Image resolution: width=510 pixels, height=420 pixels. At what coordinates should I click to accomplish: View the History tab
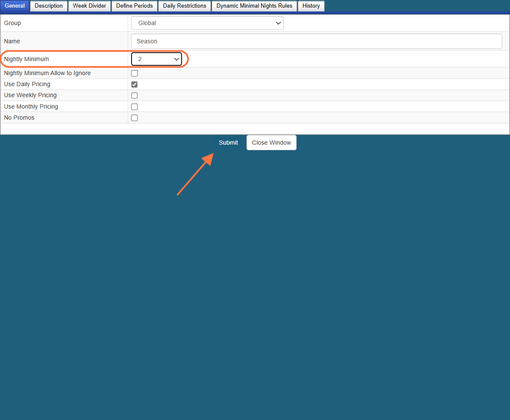(x=311, y=6)
